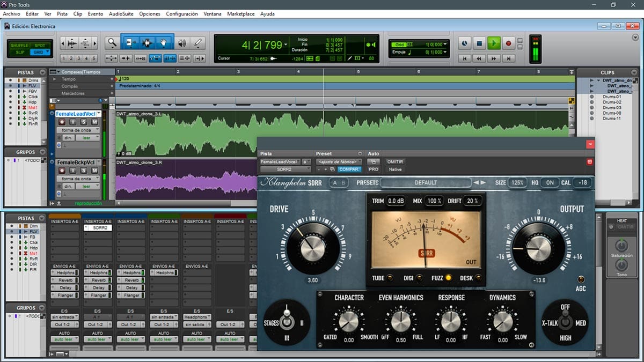This screenshot has height=362, width=644.
Task: Select the Scrubber speaker tool
Action: pyautogui.click(x=182, y=43)
